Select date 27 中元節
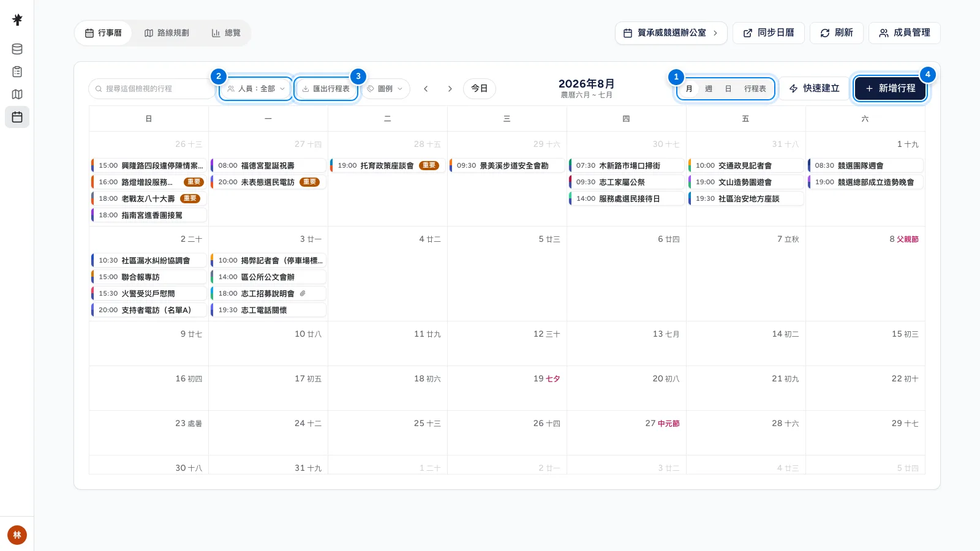 [x=662, y=423]
